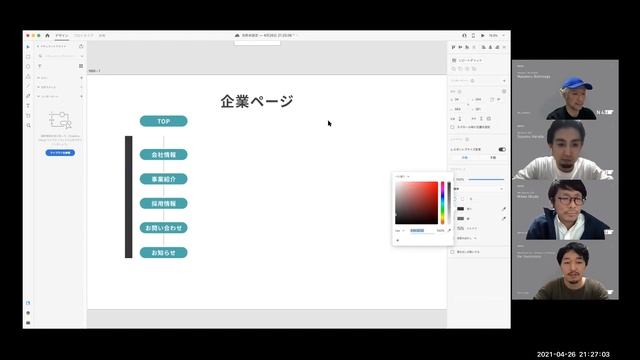Open the background blur dropdown
Viewport: 640px width, 360px height.
point(467,238)
